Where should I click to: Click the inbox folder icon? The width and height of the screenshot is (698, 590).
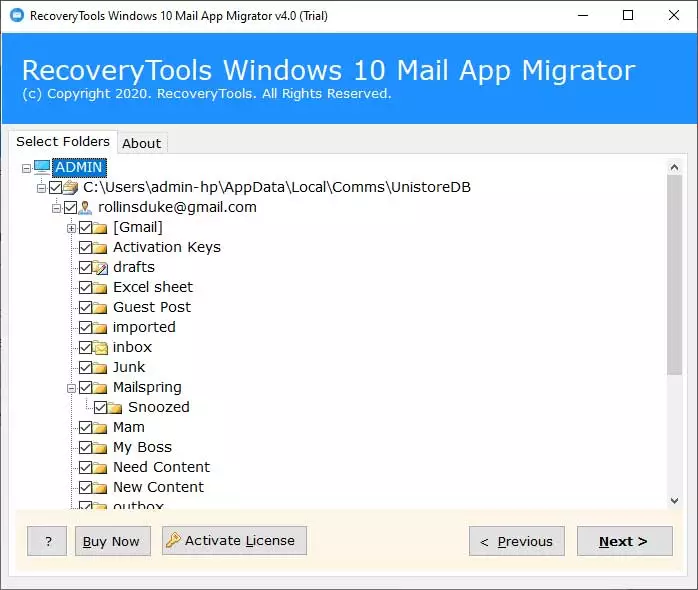click(101, 347)
